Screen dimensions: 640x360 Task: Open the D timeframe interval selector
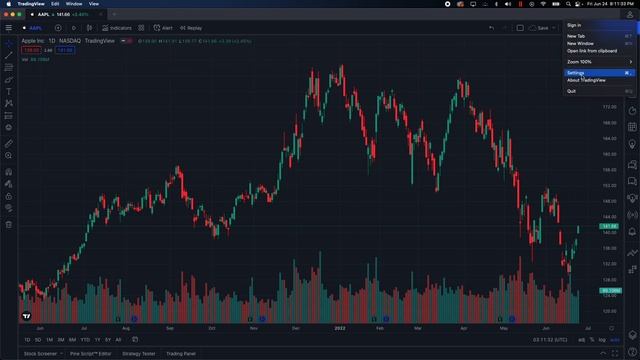point(73,28)
